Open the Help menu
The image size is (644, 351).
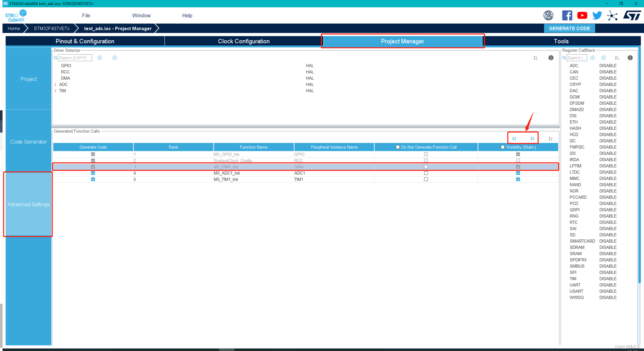tap(187, 16)
